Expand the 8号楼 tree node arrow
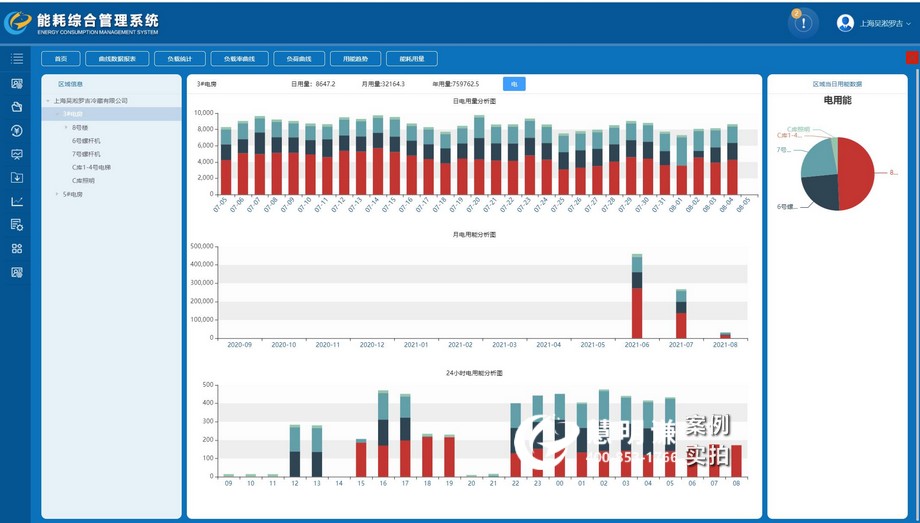920x523 pixels. tap(66, 128)
